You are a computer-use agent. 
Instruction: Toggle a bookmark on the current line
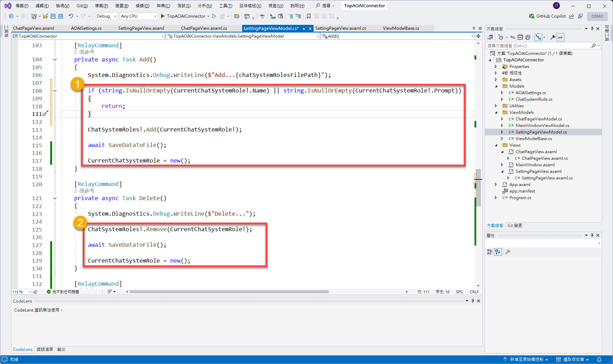pos(309,16)
